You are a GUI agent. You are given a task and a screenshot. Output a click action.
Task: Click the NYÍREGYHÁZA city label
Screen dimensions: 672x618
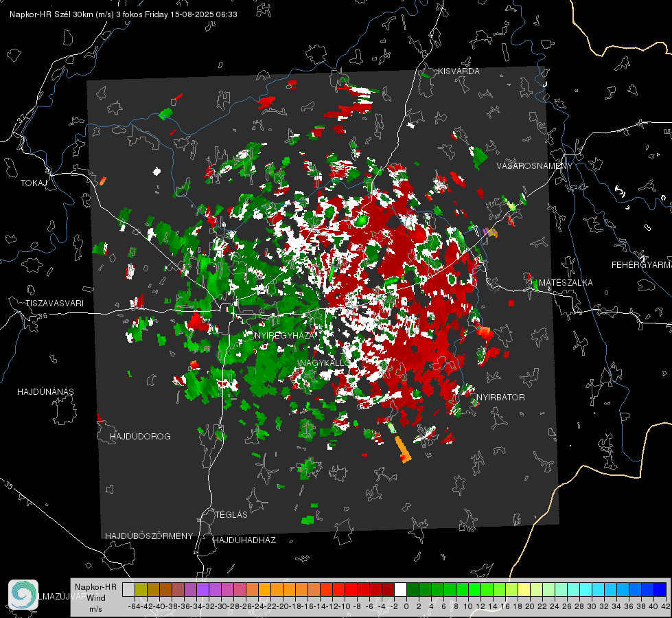pos(285,335)
